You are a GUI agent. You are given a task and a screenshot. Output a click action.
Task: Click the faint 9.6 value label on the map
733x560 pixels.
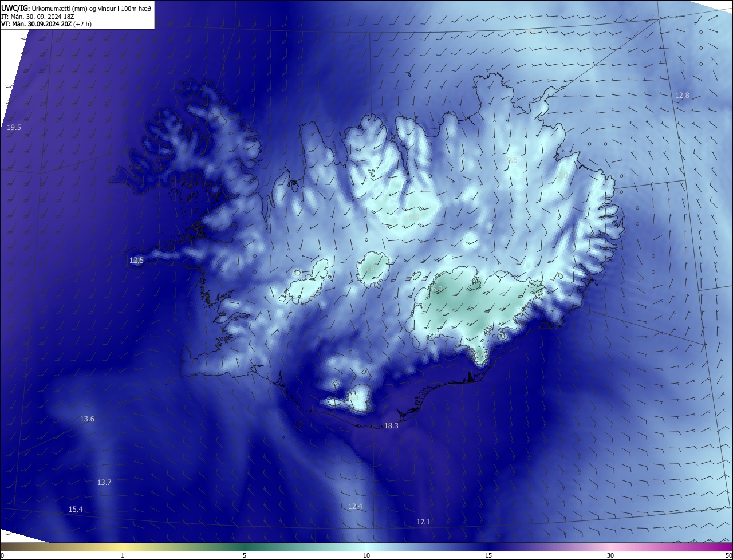coord(512,160)
